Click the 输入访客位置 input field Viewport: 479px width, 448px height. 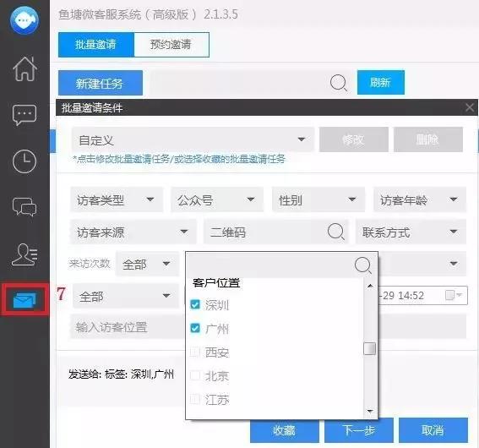tap(127, 327)
